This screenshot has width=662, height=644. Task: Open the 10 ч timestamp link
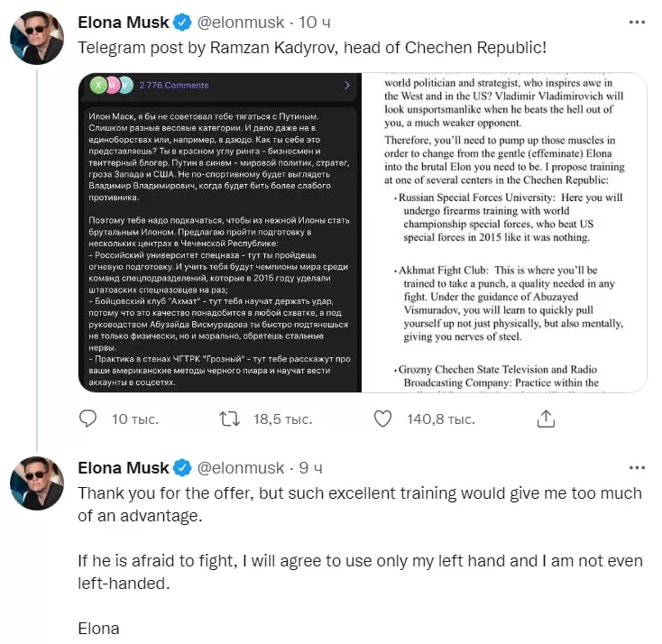308,22
